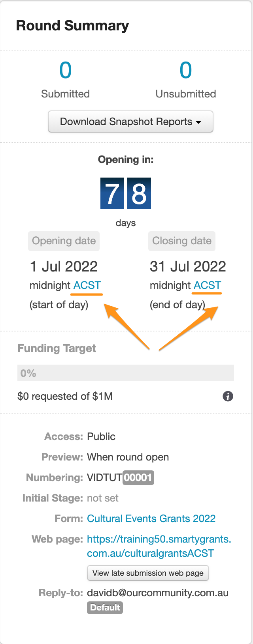
Task: Click the funding target progress bar
Action: point(126,373)
